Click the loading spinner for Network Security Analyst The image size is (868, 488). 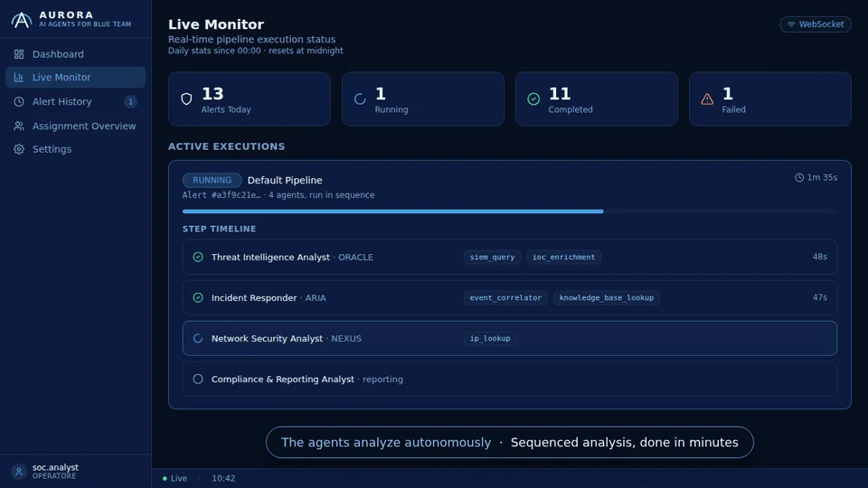click(x=198, y=339)
